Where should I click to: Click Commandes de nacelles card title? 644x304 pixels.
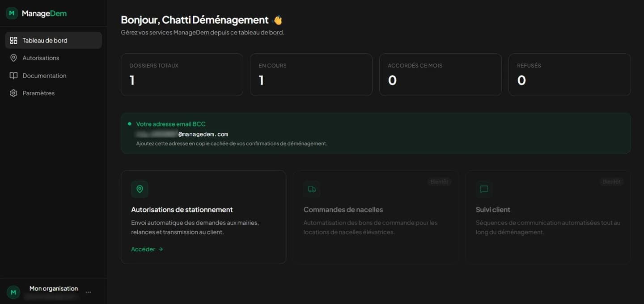(343, 210)
